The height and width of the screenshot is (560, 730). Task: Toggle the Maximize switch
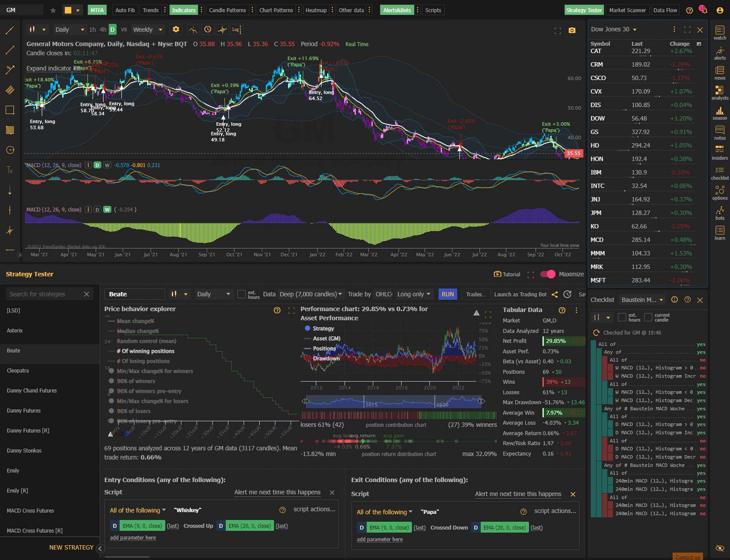(x=548, y=274)
